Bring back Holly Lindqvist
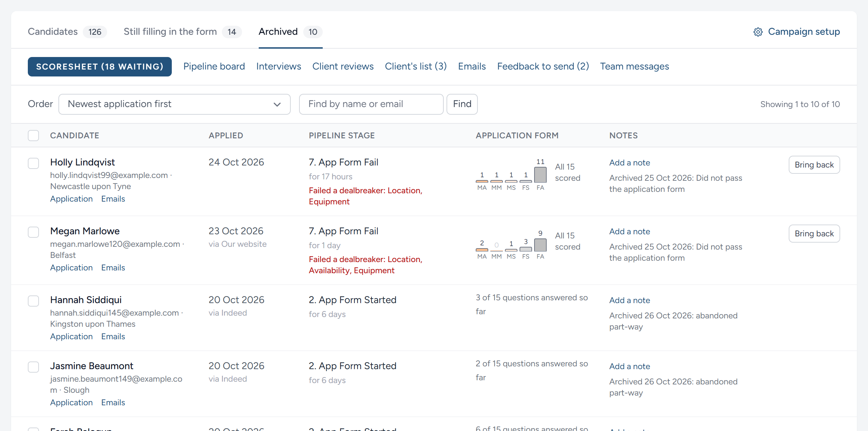Image resolution: width=868 pixels, height=431 pixels. 814,165
